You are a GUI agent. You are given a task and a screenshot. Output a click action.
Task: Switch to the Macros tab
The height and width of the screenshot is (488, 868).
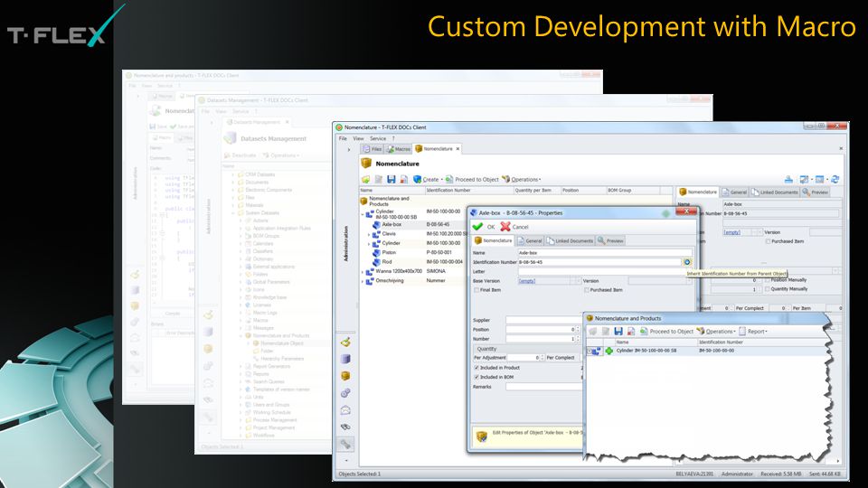point(399,149)
